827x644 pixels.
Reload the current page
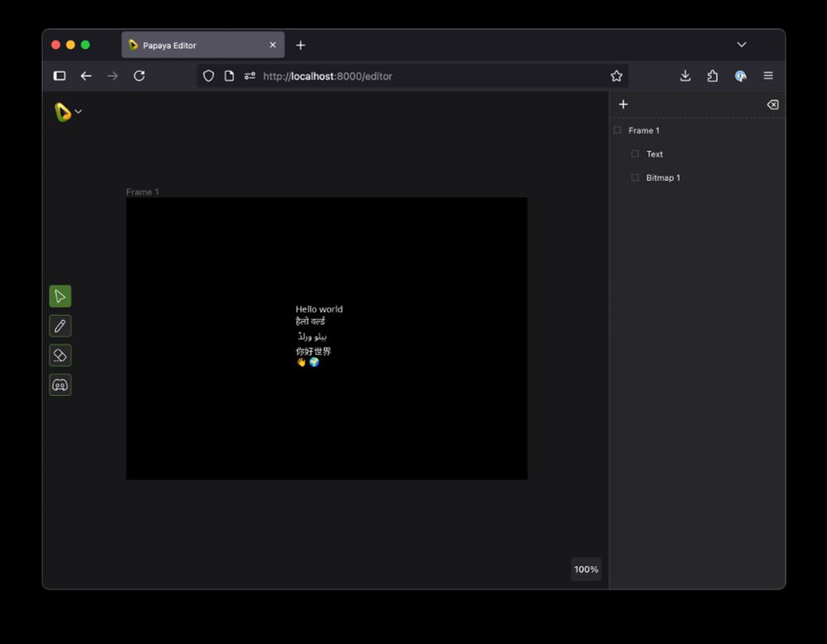(x=139, y=76)
